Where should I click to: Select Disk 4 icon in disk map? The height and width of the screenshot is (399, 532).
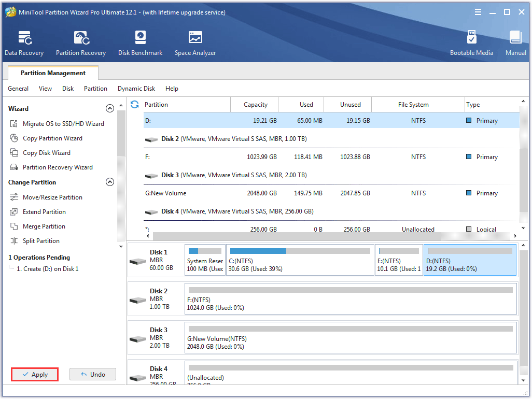(138, 378)
